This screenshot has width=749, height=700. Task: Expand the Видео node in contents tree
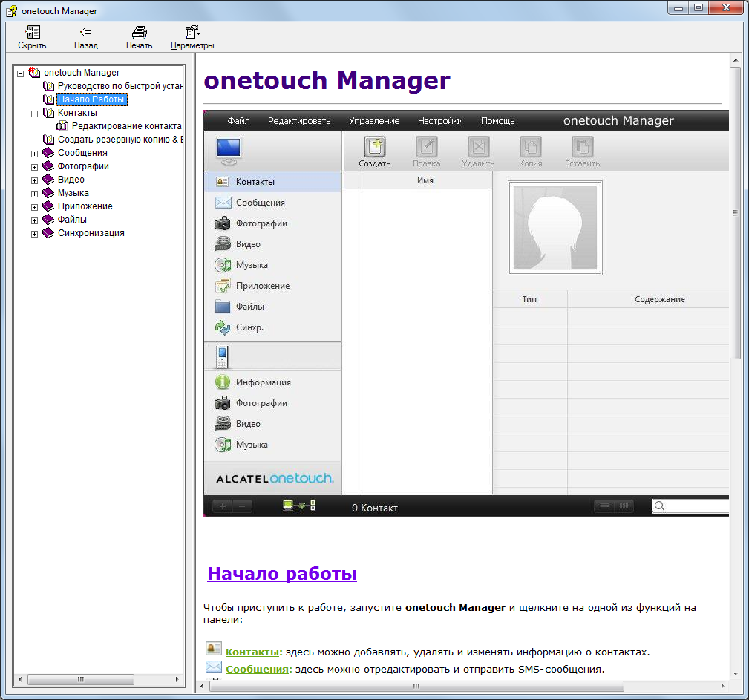[34, 180]
